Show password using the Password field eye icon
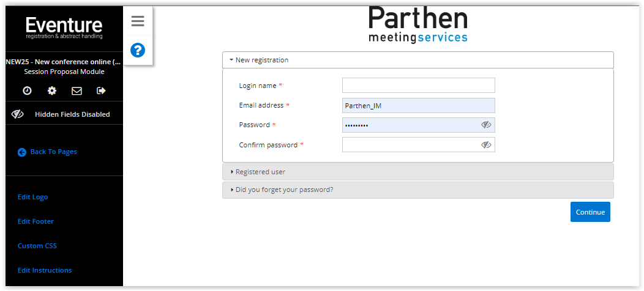644x291 pixels. click(486, 125)
